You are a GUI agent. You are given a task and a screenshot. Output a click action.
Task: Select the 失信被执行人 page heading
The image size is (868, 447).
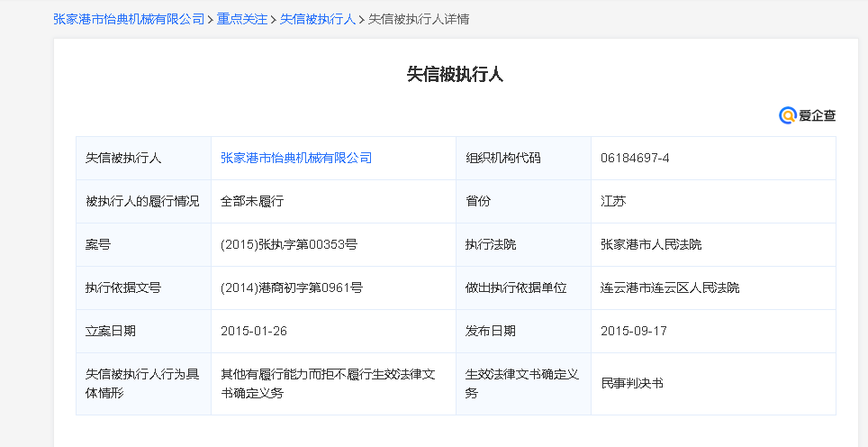pyautogui.click(x=455, y=74)
